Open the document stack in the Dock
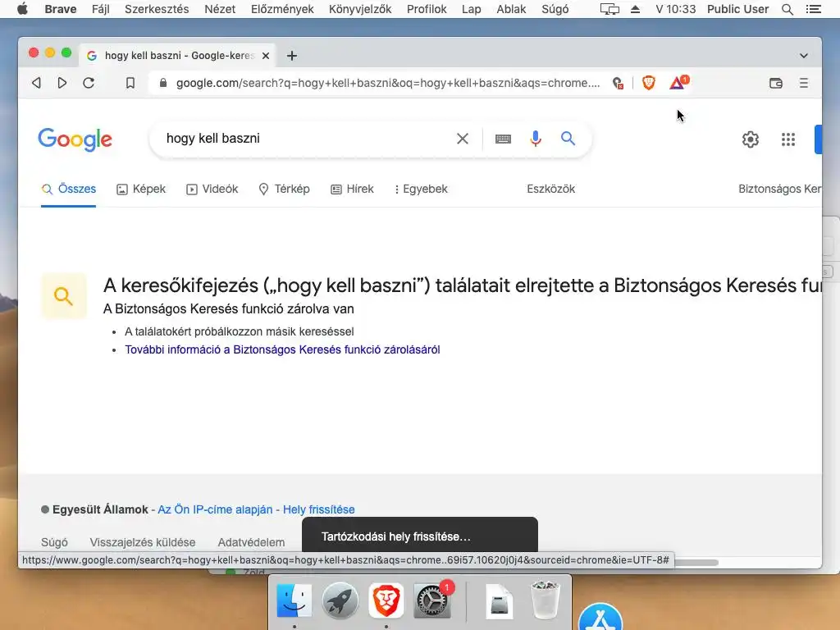The height and width of the screenshot is (630, 840). pos(500,600)
